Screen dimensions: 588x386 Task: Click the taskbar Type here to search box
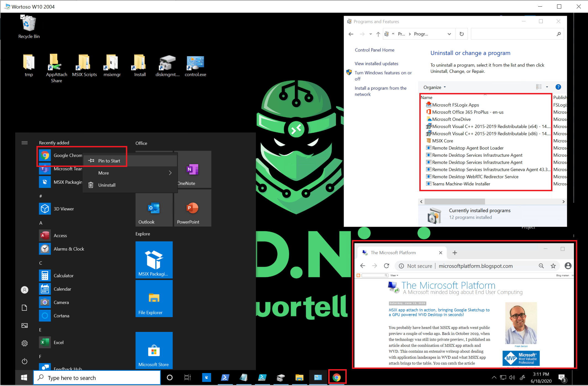[x=97, y=378]
